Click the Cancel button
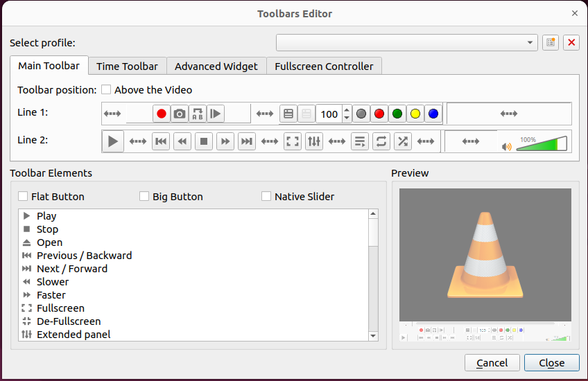 point(492,363)
